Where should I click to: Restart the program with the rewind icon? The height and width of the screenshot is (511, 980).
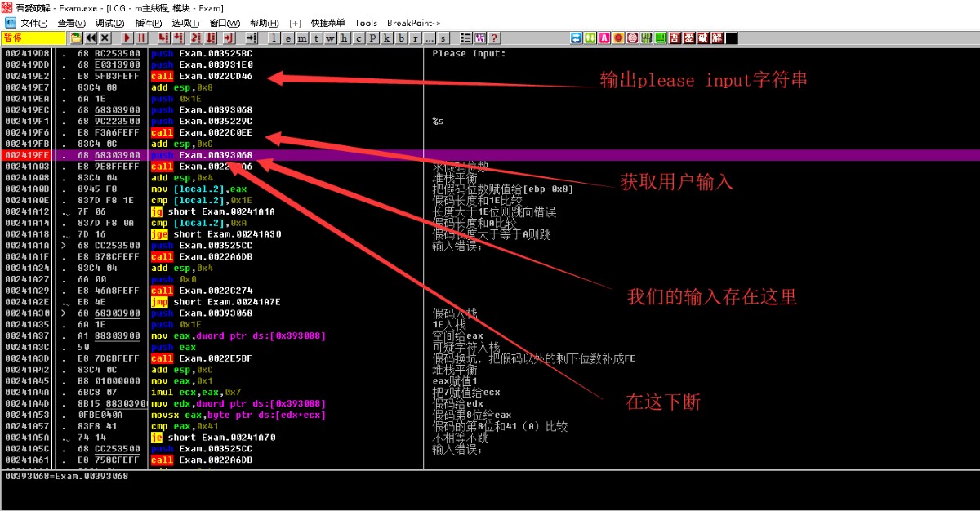pyautogui.click(x=91, y=38)
